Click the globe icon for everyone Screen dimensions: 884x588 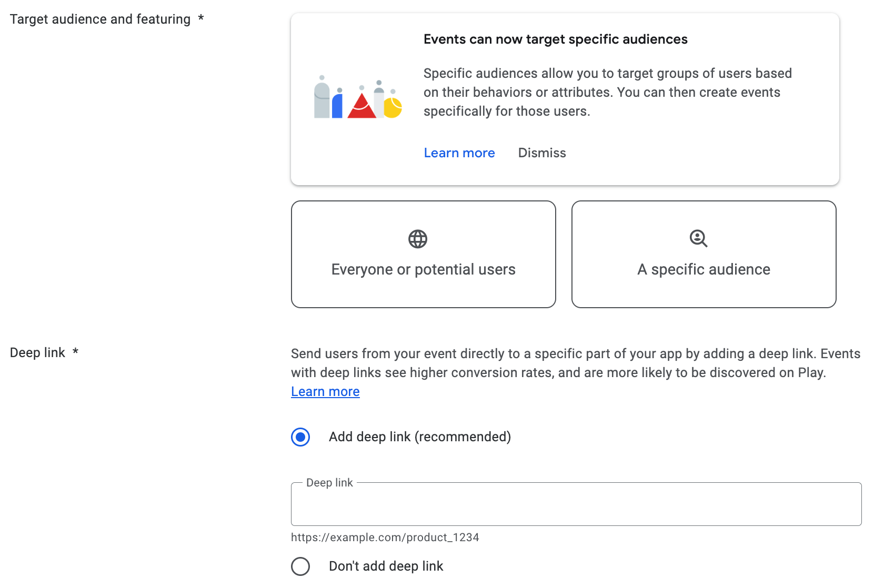click(x=418, y=239)
